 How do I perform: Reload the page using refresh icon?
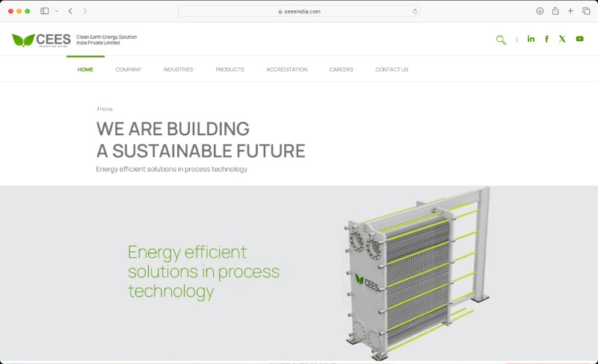pos(415,11)
